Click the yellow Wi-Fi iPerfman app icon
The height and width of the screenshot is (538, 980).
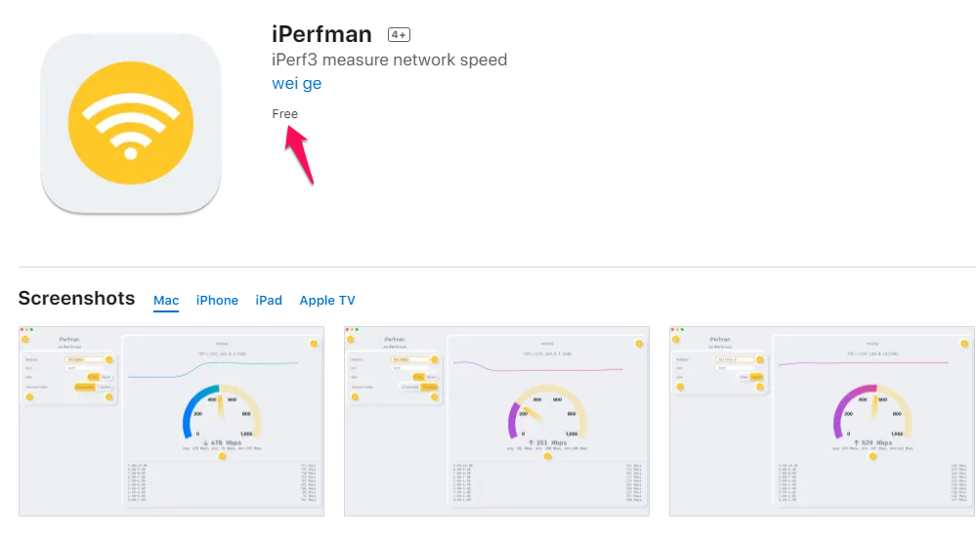pos(131,123)
